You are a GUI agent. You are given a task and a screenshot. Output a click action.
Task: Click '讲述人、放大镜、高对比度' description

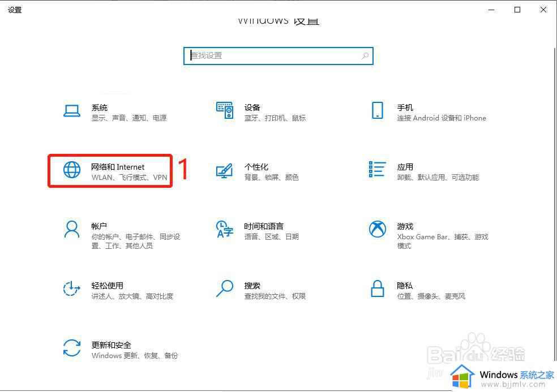point(132,296)
